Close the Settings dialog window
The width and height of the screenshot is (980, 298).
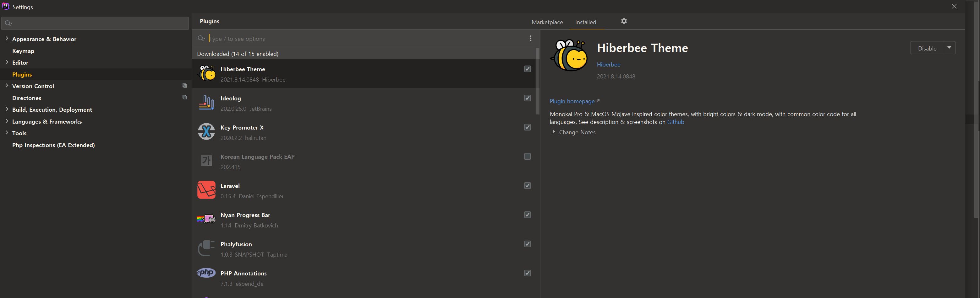[954, 7]
